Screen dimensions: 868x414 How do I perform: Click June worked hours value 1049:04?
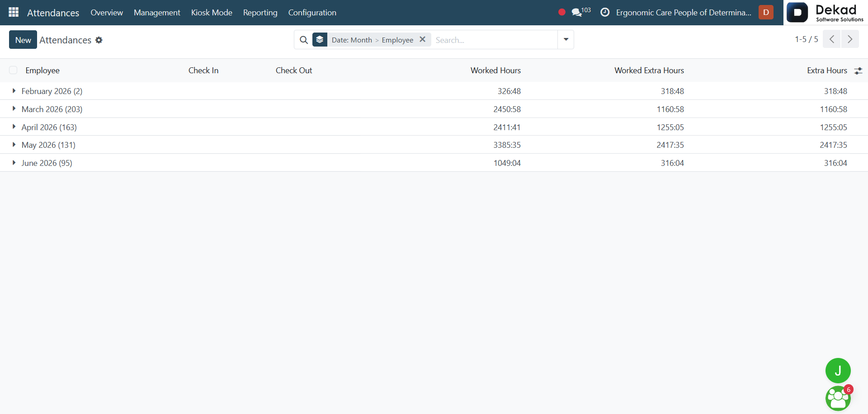point(507,163)
